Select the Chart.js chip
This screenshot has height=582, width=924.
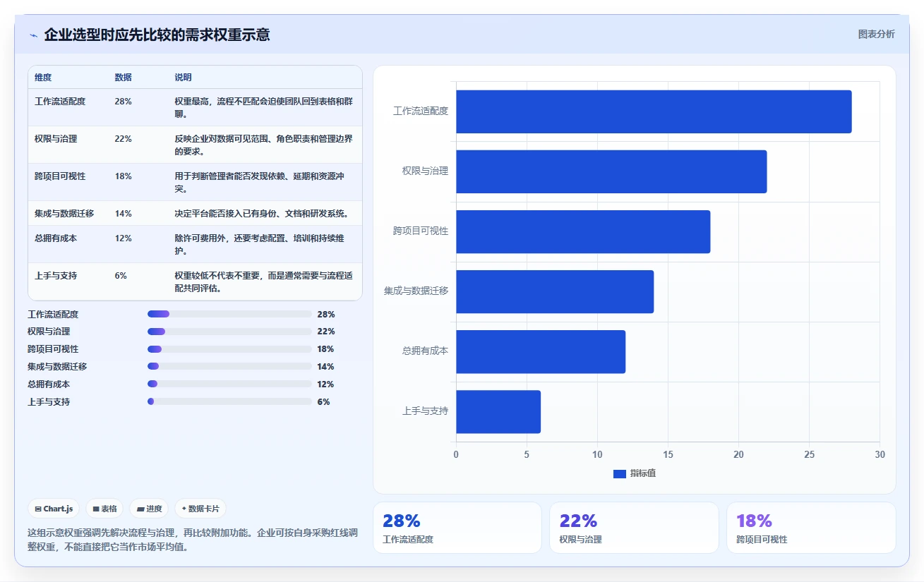click(54, 509)
